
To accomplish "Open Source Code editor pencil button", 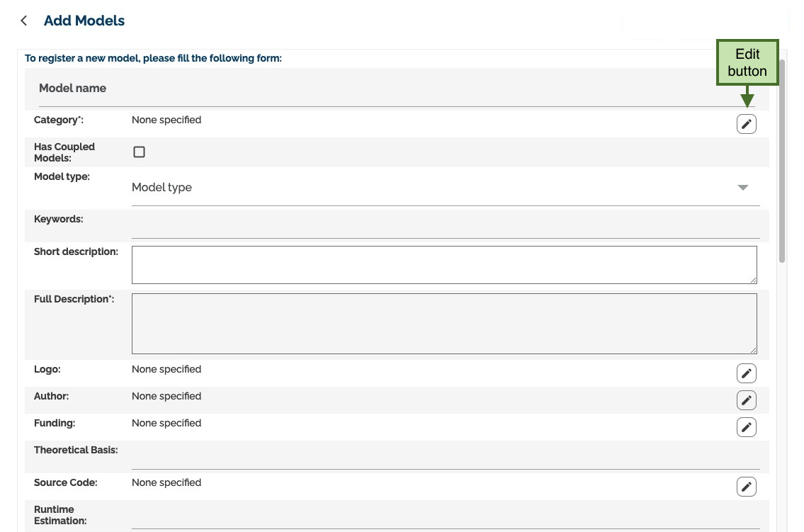I will pos(746,487).
